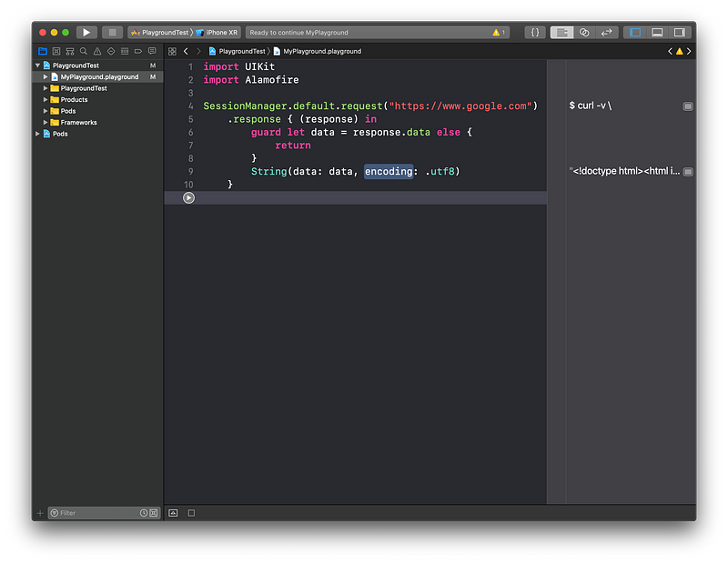Toggle the Inspectors panel

679,33
